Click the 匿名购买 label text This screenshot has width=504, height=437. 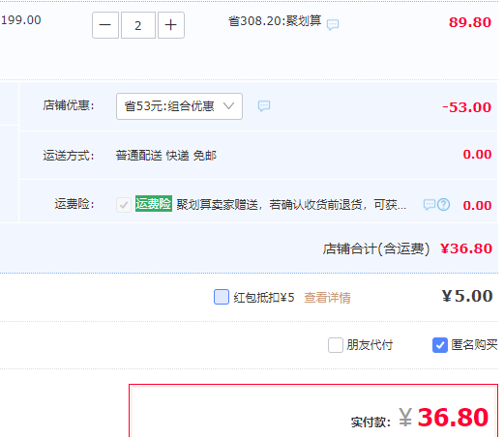tap(474, 345)
